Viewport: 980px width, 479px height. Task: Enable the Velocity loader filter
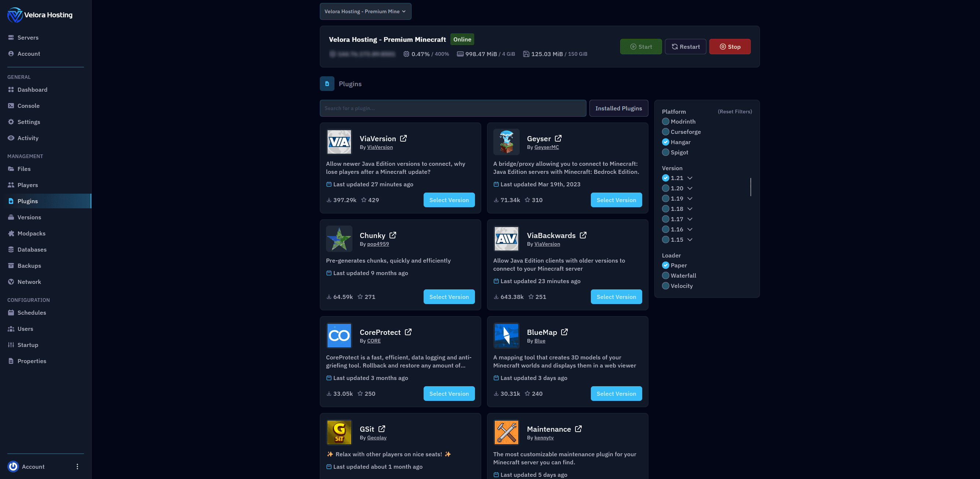coord(665,286)
